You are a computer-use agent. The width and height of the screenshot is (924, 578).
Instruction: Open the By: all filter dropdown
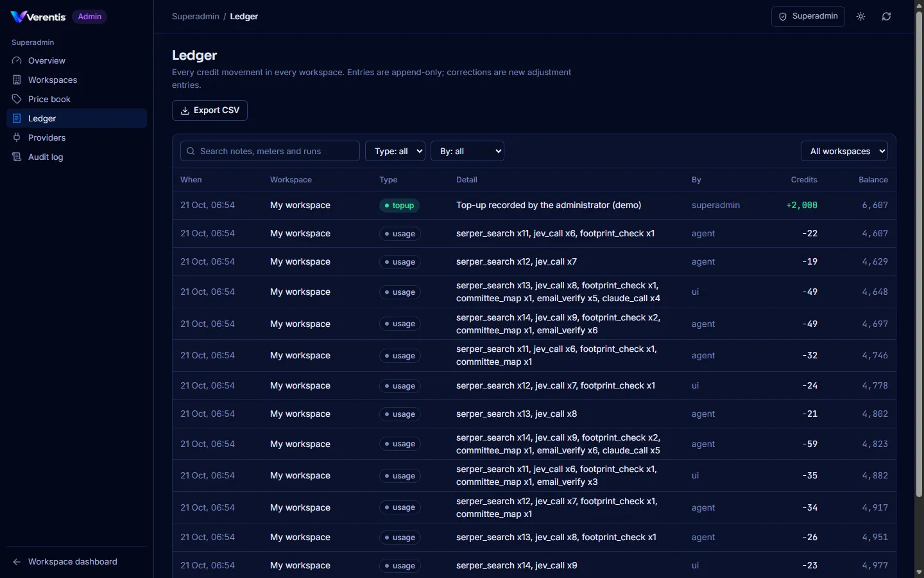tap(467, 151)
